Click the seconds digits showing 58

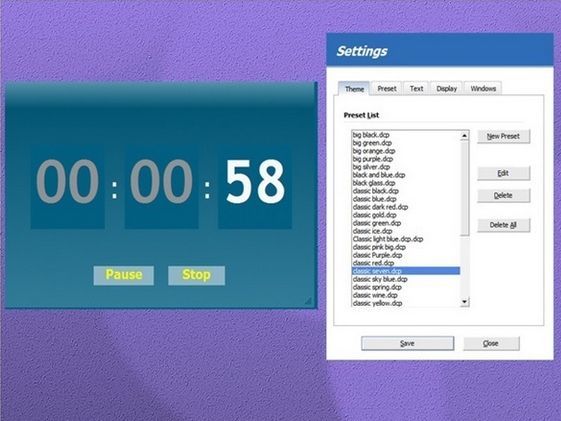[x=255, y=182]
